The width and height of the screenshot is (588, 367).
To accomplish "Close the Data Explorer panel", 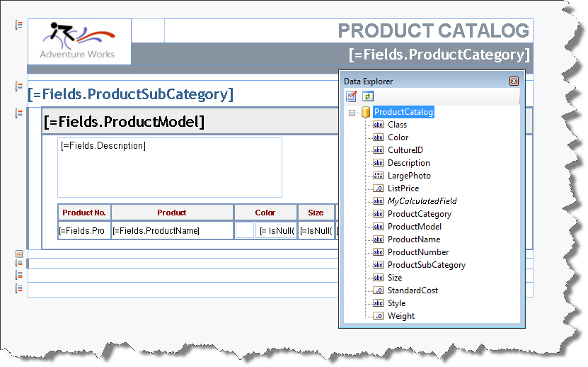I will [514, 81].
